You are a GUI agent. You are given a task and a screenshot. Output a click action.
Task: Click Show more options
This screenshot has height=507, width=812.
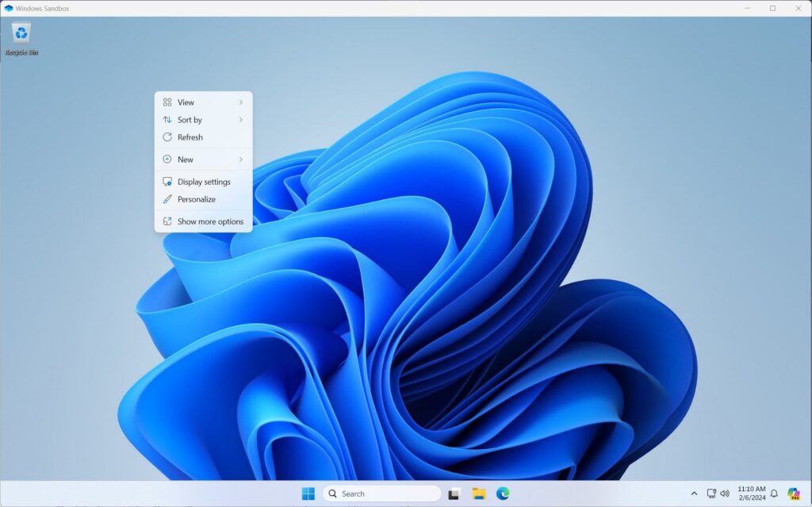pyautogui.click(x=210, y=221)
